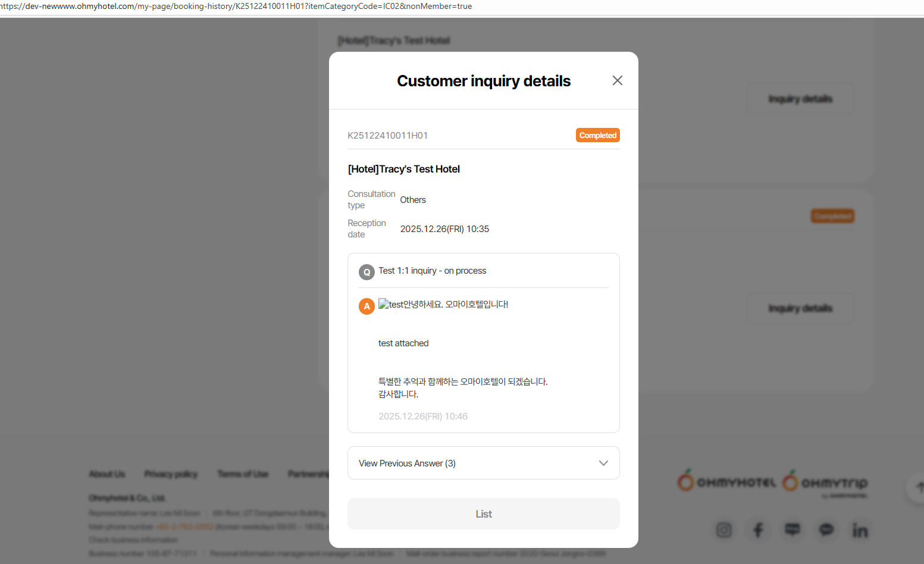Screen dimensions: 924x564
Task: Click the orange A answer icon
Action: click(367, 306)
